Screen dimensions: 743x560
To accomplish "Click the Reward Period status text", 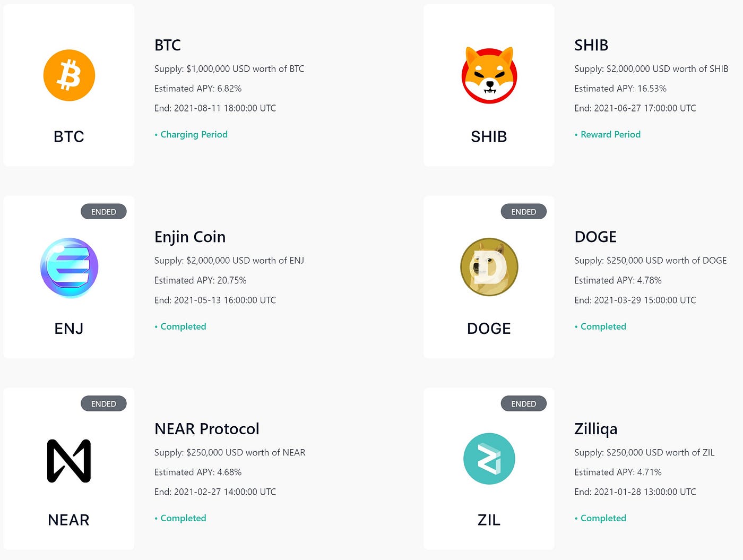I will [610, 134].
